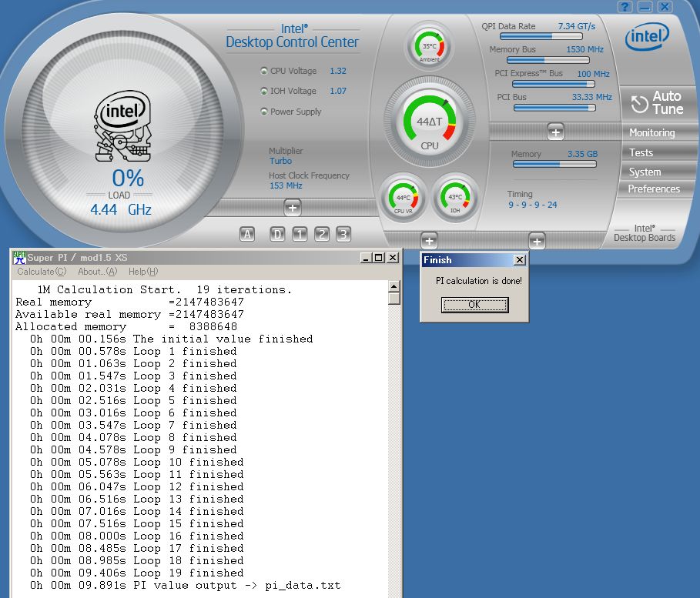Viewport: 700px width, 598px height.
Task: Select profile A button
Action: tap(247, 234)
